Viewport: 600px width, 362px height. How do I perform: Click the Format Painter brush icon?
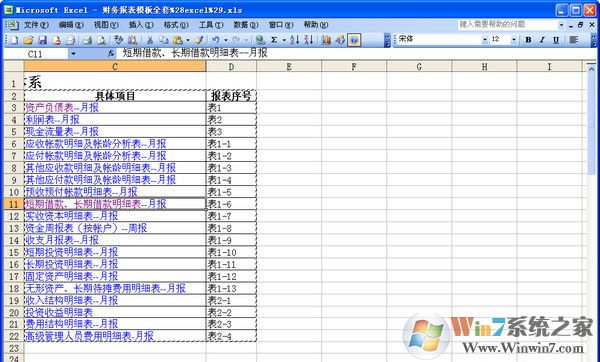[199, 40]
